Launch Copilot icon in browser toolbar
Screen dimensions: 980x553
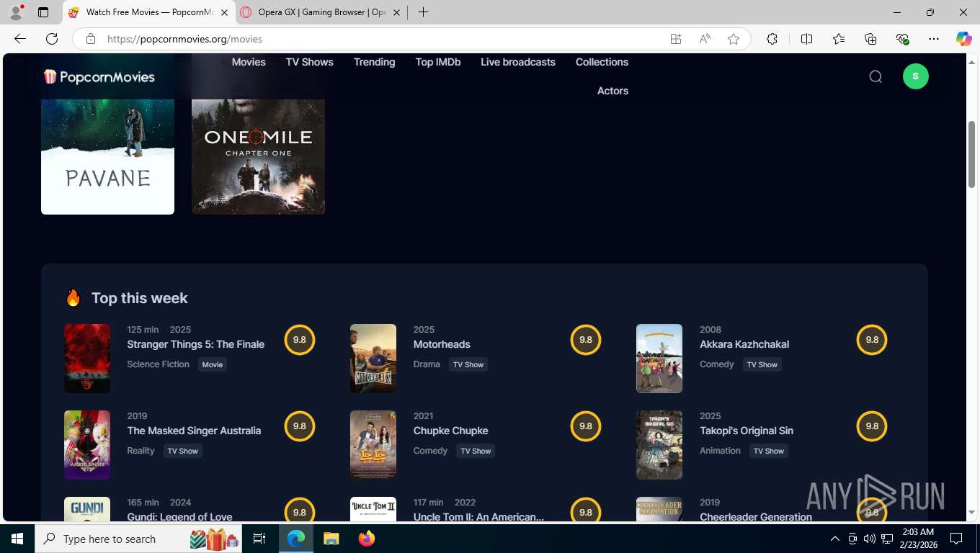pos(963,39)
